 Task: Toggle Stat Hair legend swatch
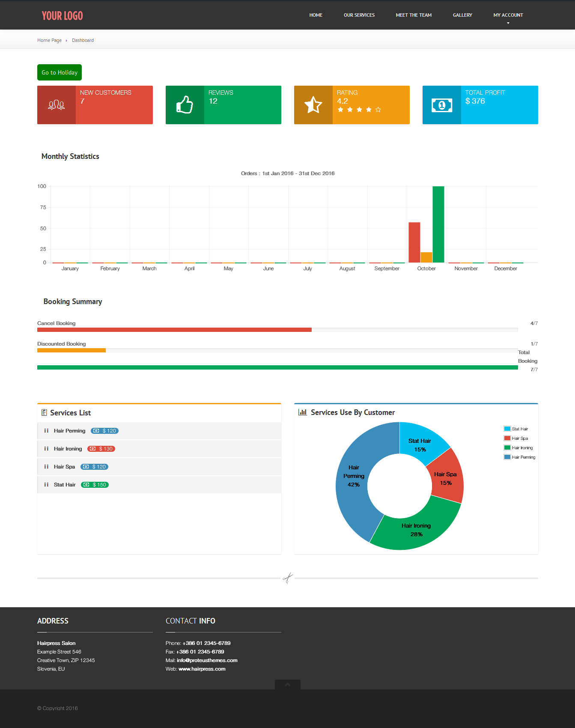click(507, 429)
